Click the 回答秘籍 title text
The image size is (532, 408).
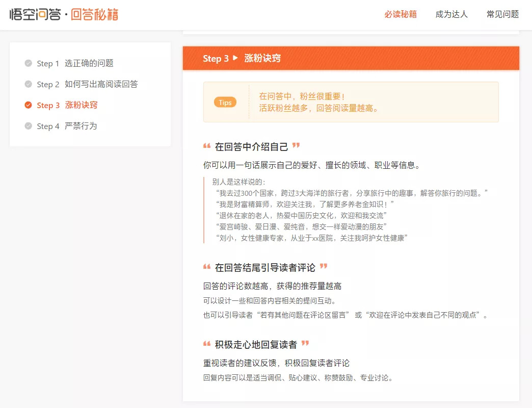coord(95,15)
